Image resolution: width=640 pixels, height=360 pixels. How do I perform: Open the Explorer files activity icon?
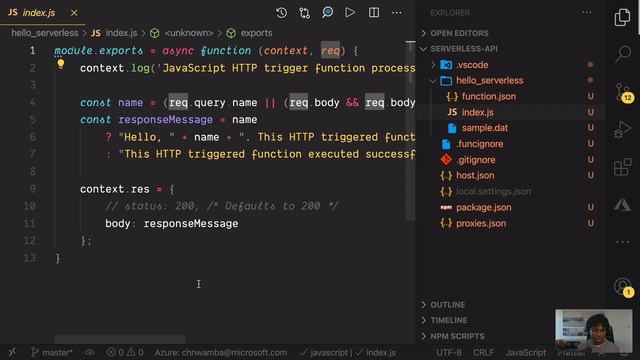622,17
